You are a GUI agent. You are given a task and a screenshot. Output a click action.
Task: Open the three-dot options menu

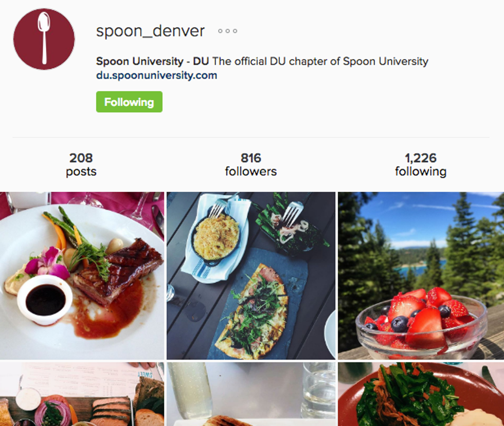pos(227,31)
